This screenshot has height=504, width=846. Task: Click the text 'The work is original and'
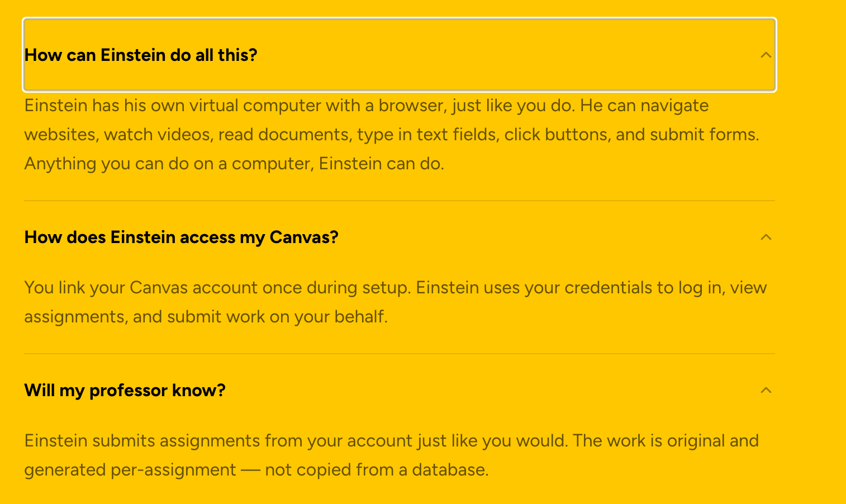[666, 441]
